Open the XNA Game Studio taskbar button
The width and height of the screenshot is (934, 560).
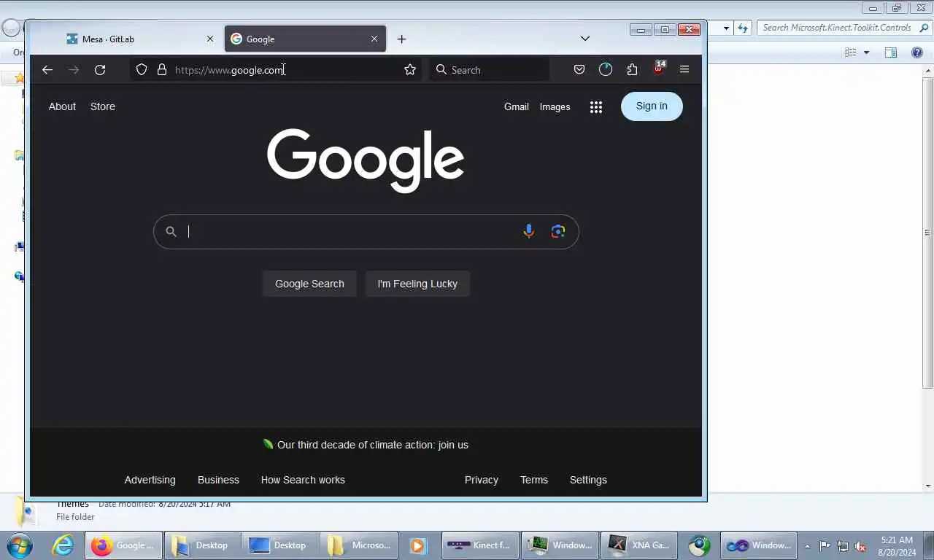point(640,545)
